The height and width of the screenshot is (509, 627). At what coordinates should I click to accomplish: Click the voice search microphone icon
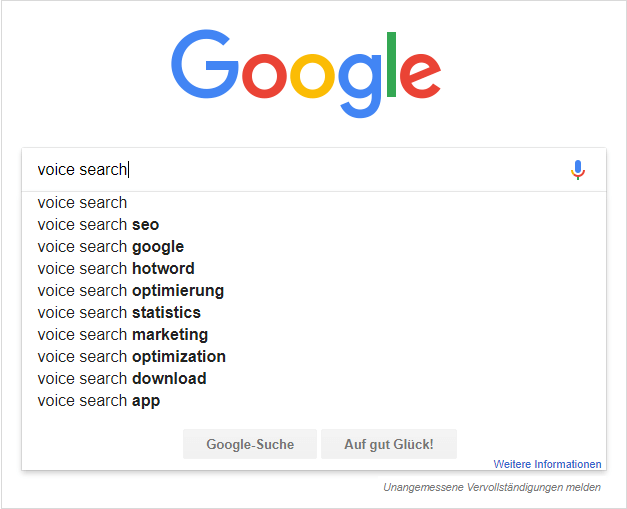pyautogui.click(x=578, y=170)
